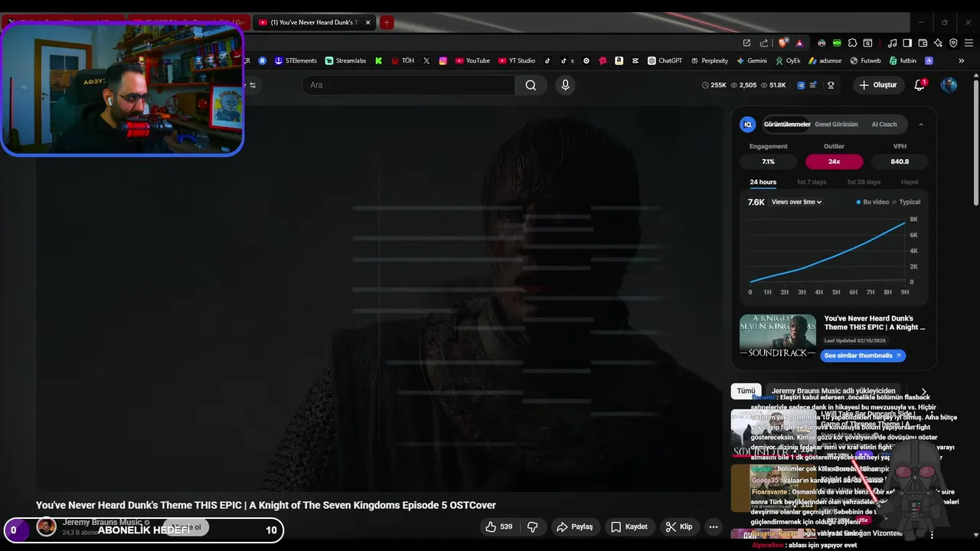Image resolution: width=980 pixels, height=551 pixels.
Task: Click the Klip clip button
Action: [679, 527]
